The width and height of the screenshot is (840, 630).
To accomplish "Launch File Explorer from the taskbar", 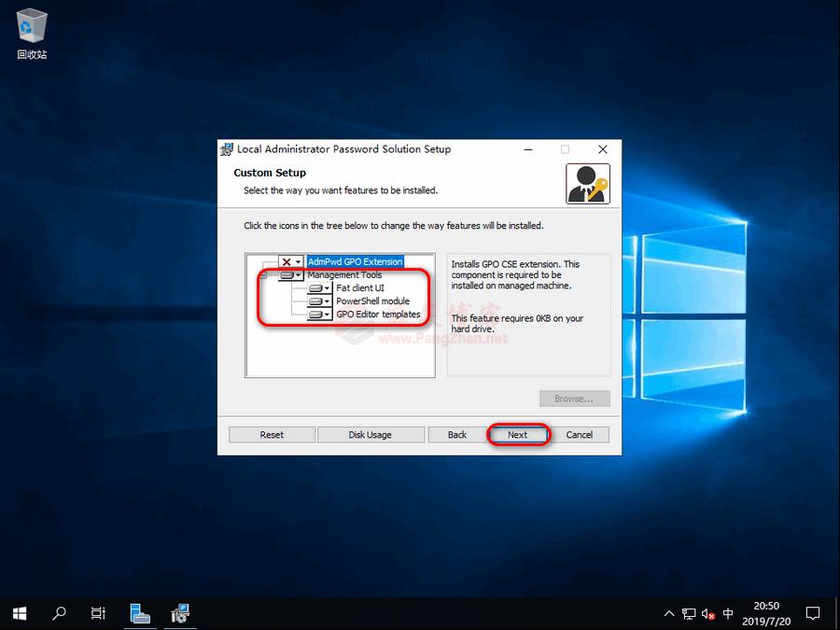I will tap(140, 613).
